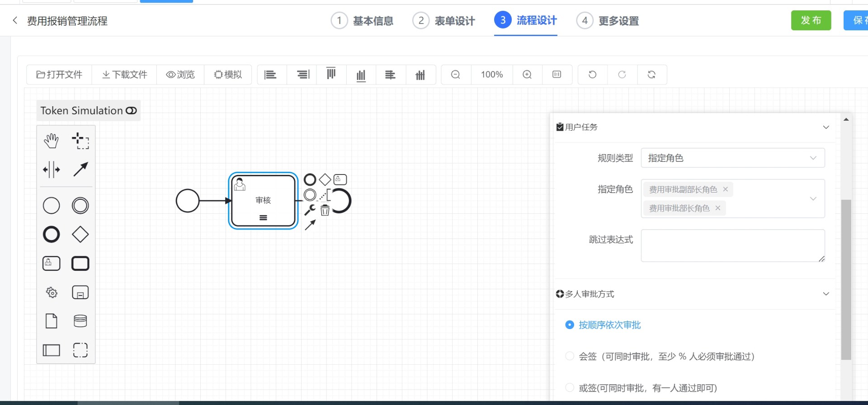Select the 会签 approval radio option

click(570, 356)
